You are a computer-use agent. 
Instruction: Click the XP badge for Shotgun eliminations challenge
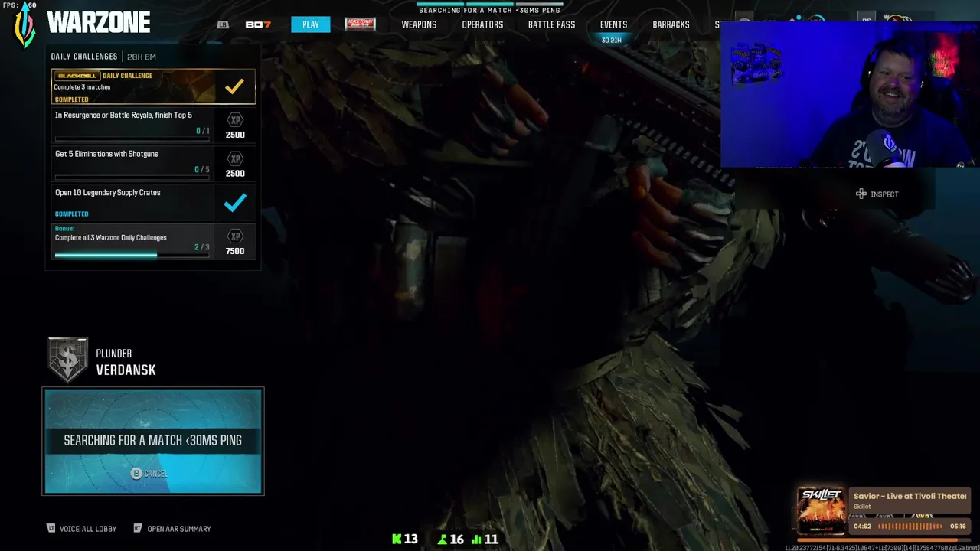coord(235,159)
